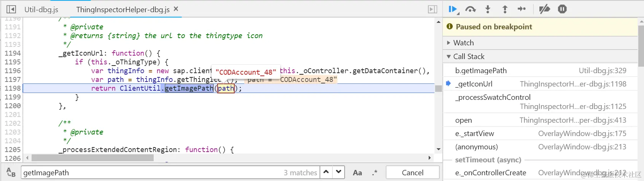Image resolution: width=644 pixels, height=181 pixels.
Task: Click the 3 matches search count label
Action: coord(300,173)
